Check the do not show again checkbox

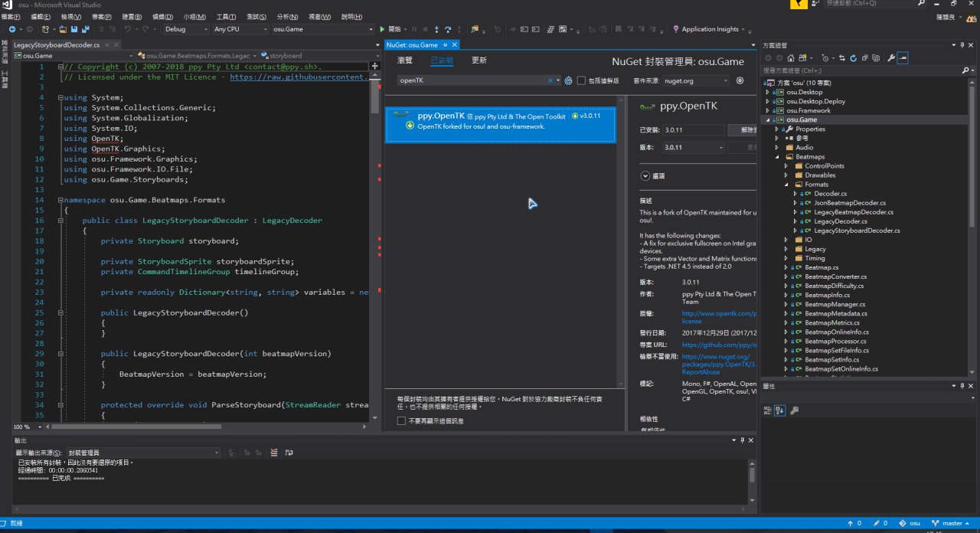pyautogui.click(x=401, y=420)
